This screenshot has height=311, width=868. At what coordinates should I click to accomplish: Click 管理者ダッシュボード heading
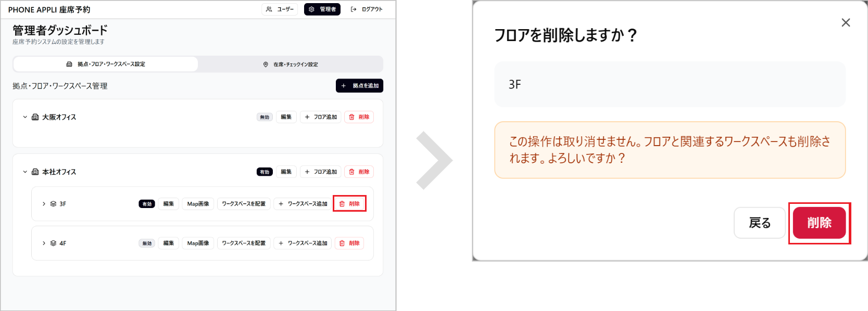(60, 30)
